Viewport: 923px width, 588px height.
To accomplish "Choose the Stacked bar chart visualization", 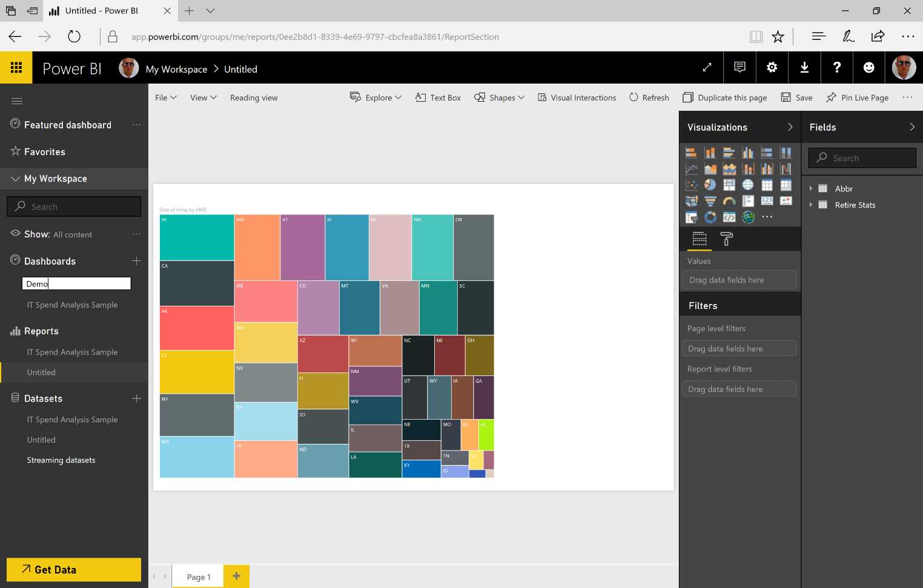I will click(691, 152).
